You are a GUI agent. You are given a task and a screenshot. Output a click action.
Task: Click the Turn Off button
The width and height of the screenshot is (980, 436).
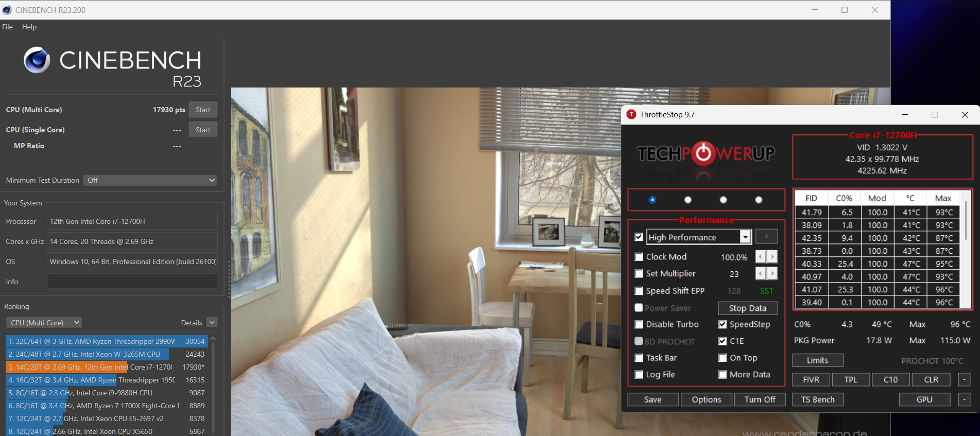[760, 399]
